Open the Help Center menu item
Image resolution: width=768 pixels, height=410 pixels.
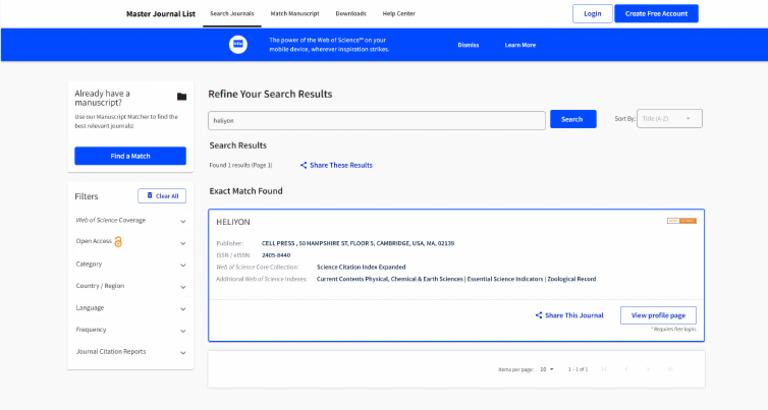click(x=398, y=14)
